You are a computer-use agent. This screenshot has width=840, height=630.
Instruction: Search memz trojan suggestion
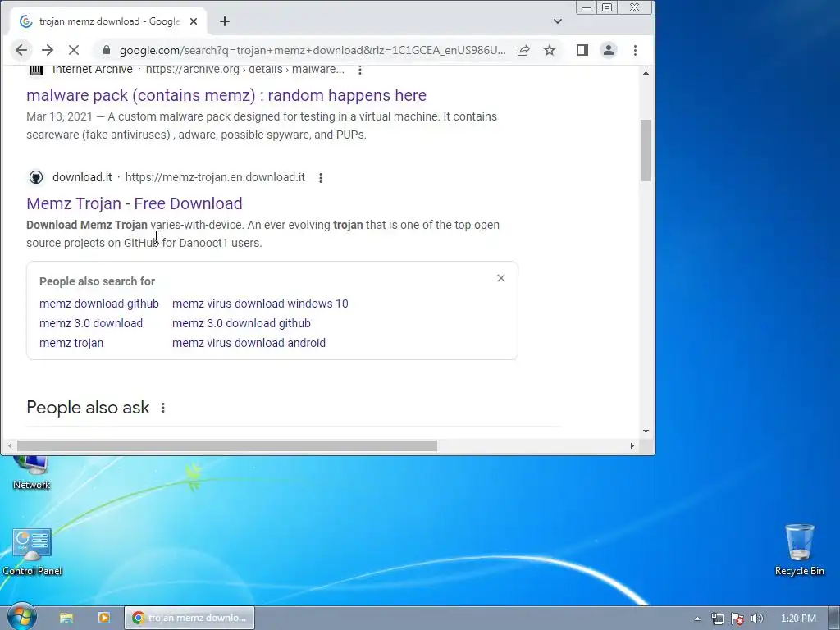[71, 344]
